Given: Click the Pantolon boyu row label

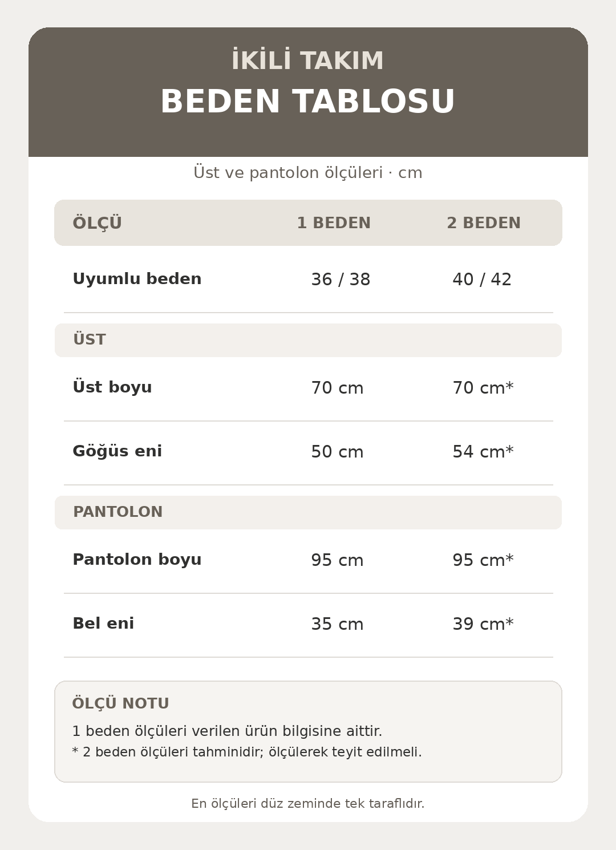Looking at the screenshot, I should tap(137, 560).
